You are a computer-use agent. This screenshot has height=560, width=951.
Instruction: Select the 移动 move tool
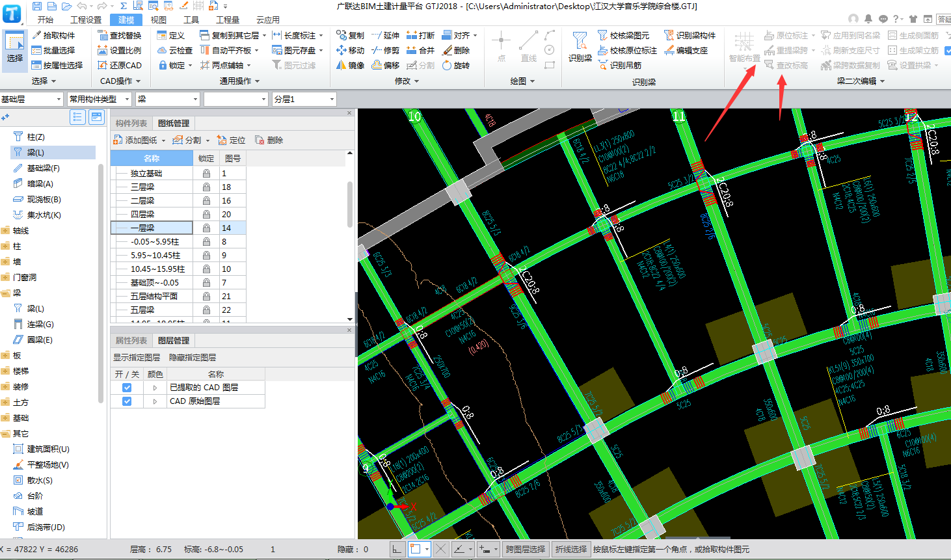[350, 50]
